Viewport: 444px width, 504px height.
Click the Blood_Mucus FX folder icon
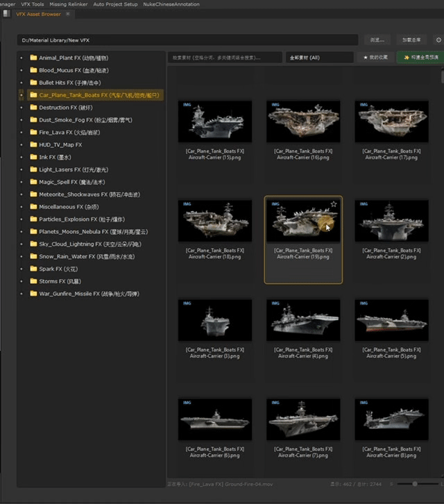click(x=33, y=70)
